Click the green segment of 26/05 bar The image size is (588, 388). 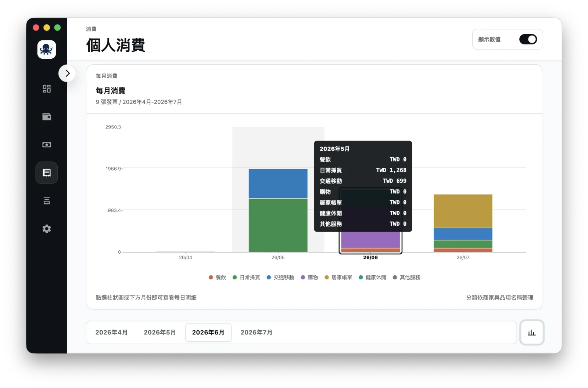278,225
